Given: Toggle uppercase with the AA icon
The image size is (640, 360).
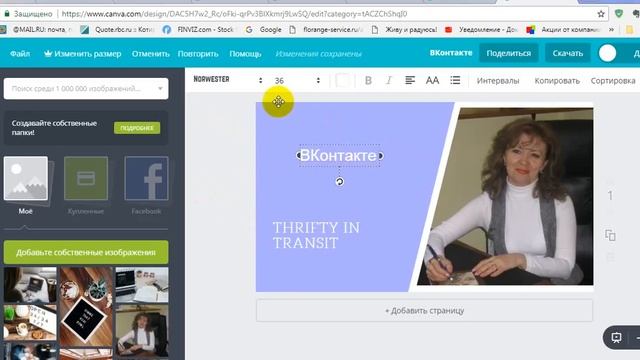Looking at the screenshot, I should 432,80.
